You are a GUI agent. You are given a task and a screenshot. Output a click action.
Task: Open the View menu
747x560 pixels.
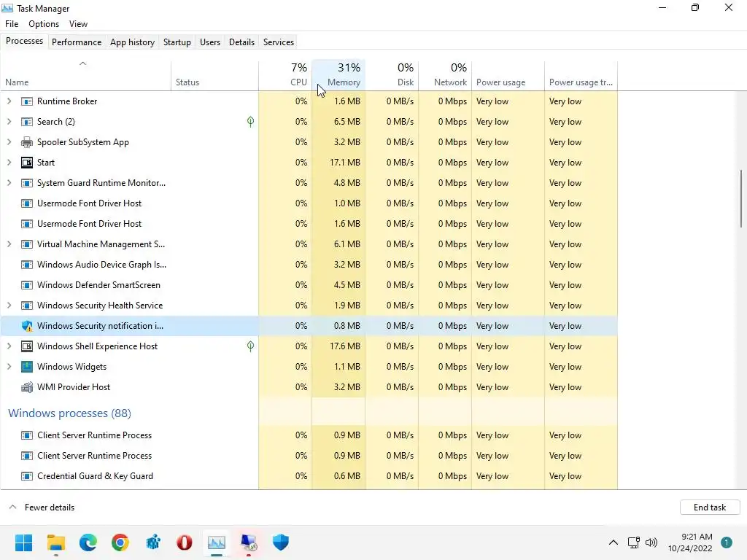pos(78,24)
